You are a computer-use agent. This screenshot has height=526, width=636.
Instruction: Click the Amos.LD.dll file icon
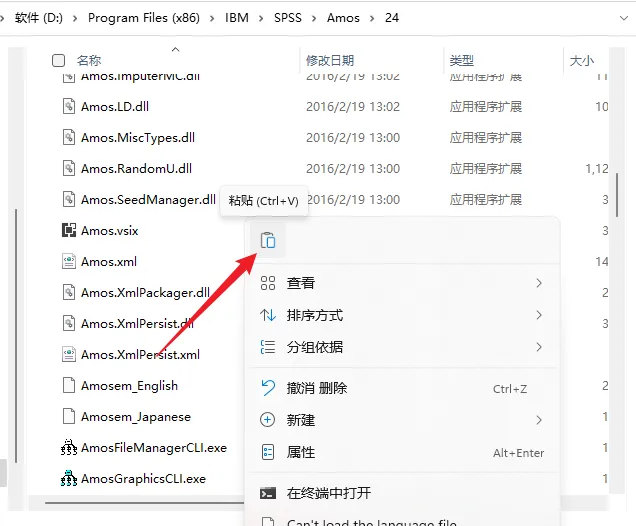pos(69,106)
